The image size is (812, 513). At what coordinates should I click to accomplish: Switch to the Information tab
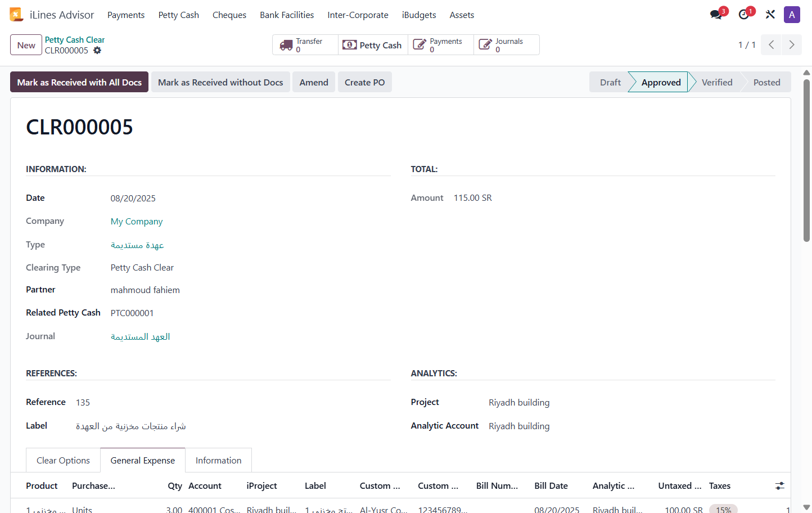tap(218, 460)
